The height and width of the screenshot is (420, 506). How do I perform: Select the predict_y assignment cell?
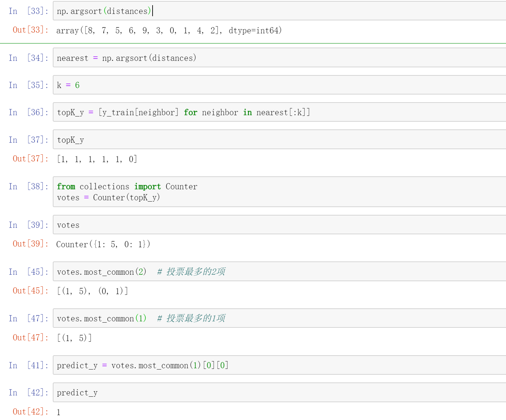click(279, 365)
